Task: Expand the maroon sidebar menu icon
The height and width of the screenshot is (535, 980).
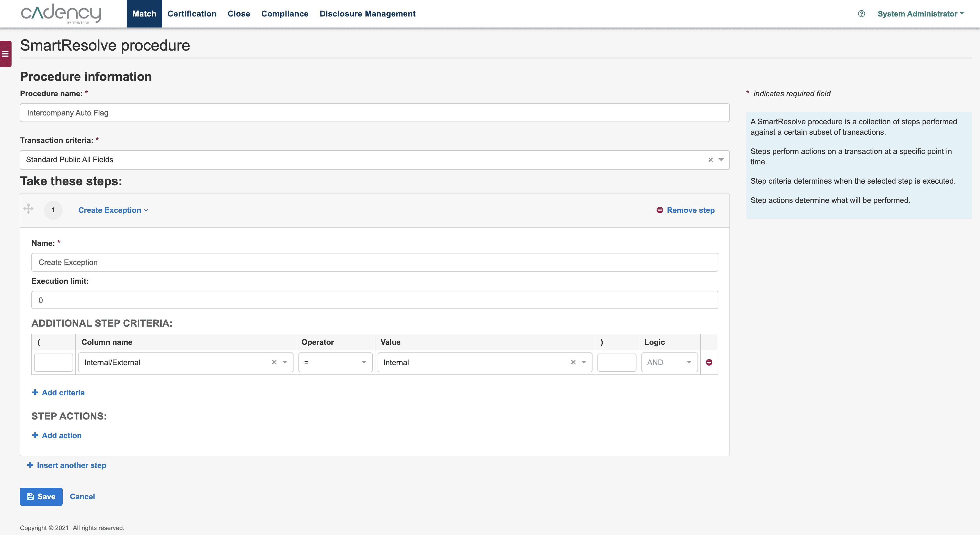Action: pos(5,54)
